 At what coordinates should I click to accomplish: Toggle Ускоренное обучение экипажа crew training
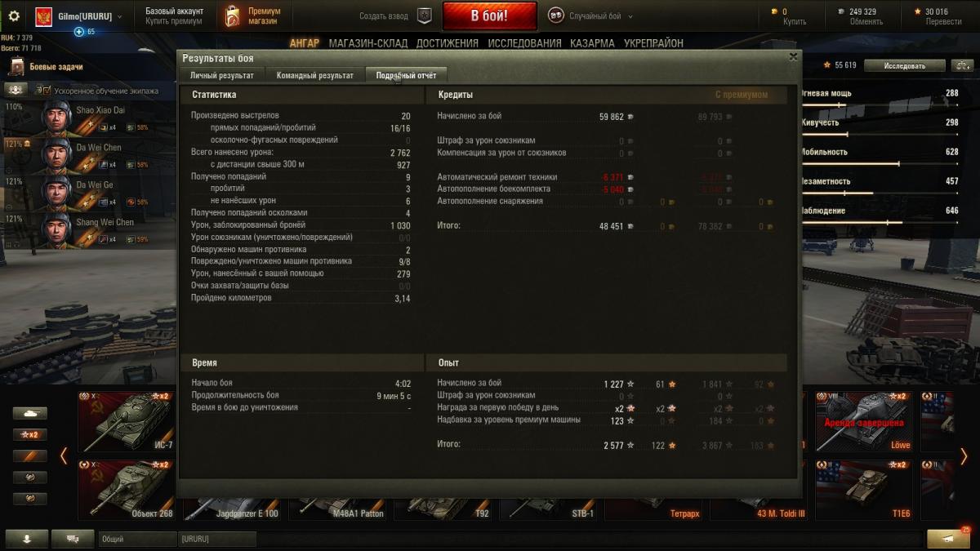tap(16, 90)
